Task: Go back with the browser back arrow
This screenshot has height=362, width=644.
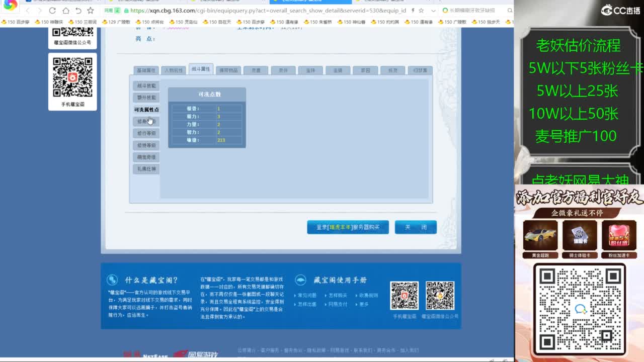Action: pos(27,11)
